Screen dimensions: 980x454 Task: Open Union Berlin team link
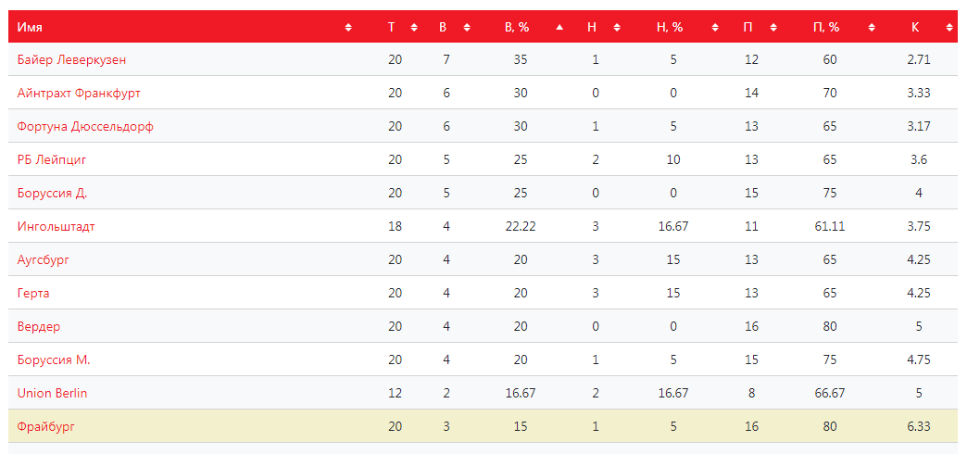pyautogui.click(x=52, y=394)
